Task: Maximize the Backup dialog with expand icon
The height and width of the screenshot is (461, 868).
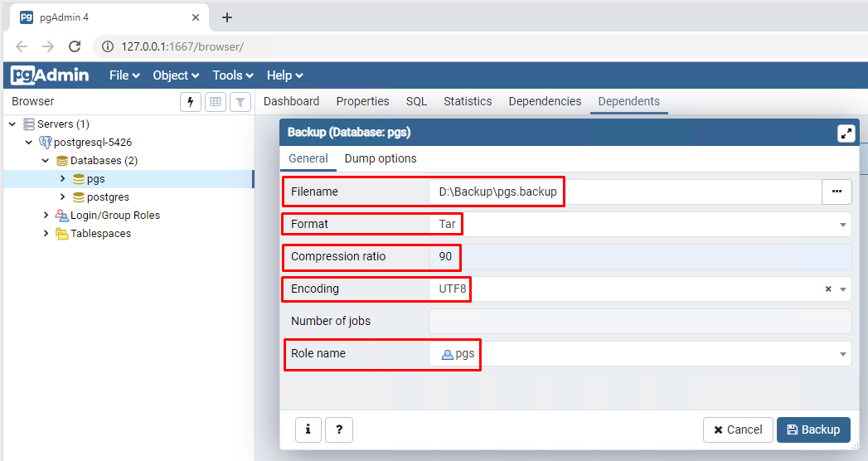Action: 846,133
